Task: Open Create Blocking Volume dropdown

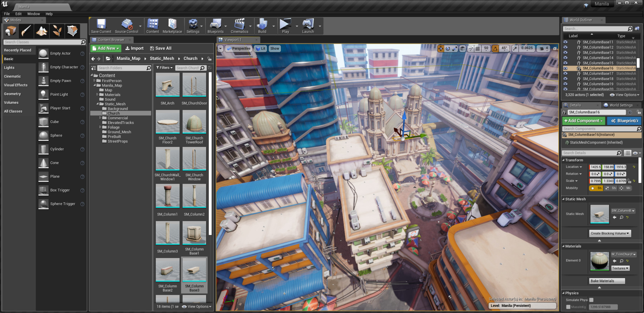Action: click(610, 233)
